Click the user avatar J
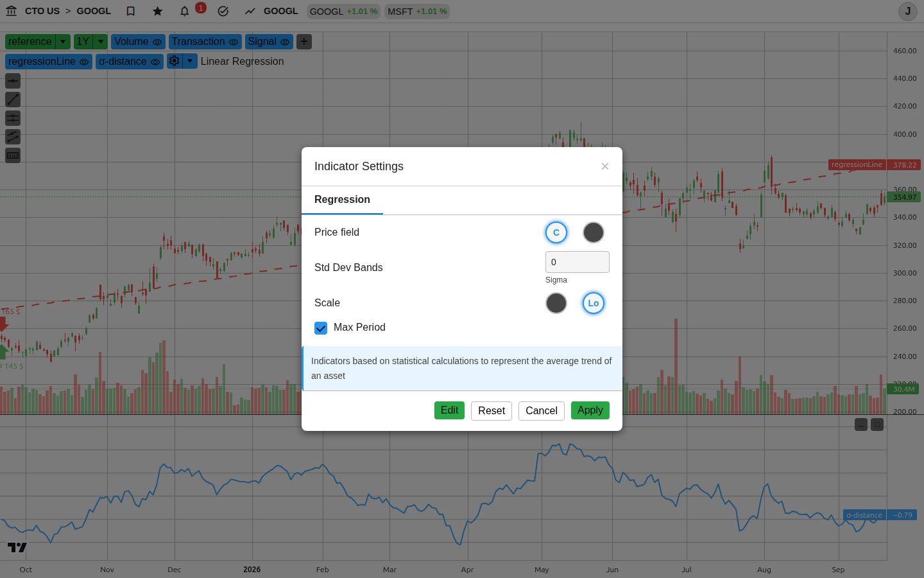The image size is (924, 578). (908, 12)
